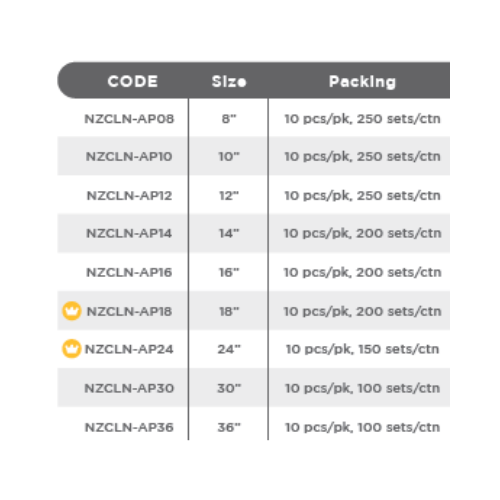
Task: Click product code NZCLN-AP16
Action: 129,272
